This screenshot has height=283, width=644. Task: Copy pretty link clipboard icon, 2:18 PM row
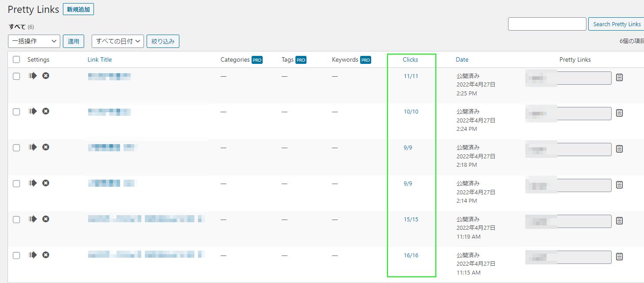click(620, 149)
